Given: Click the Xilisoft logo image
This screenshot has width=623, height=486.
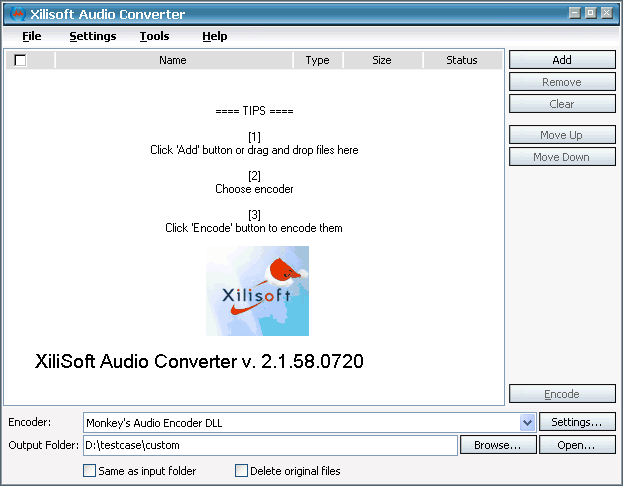Looking at the screenshot, I should tap(257, 291).
